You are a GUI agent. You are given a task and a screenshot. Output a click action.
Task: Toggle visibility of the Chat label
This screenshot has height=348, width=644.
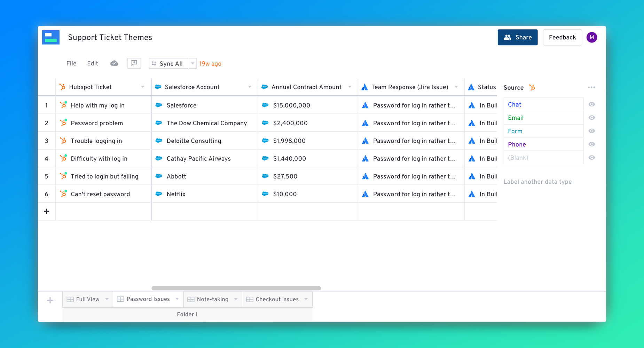coord(591,104)
